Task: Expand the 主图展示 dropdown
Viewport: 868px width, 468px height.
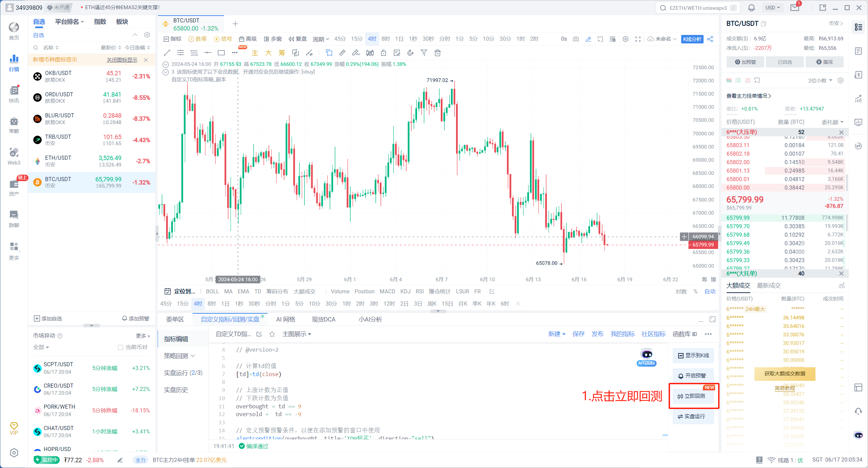Action: pos(297,334)
